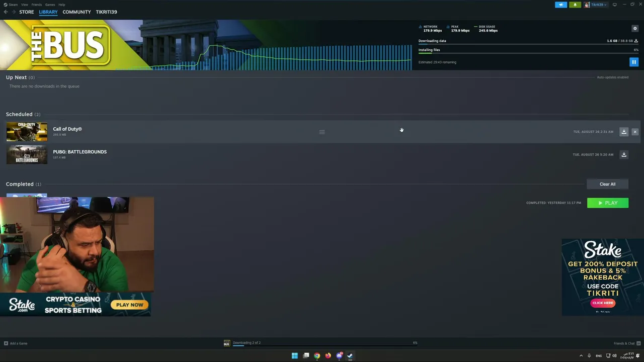Open Discord from the taskbar

point(339,356)
